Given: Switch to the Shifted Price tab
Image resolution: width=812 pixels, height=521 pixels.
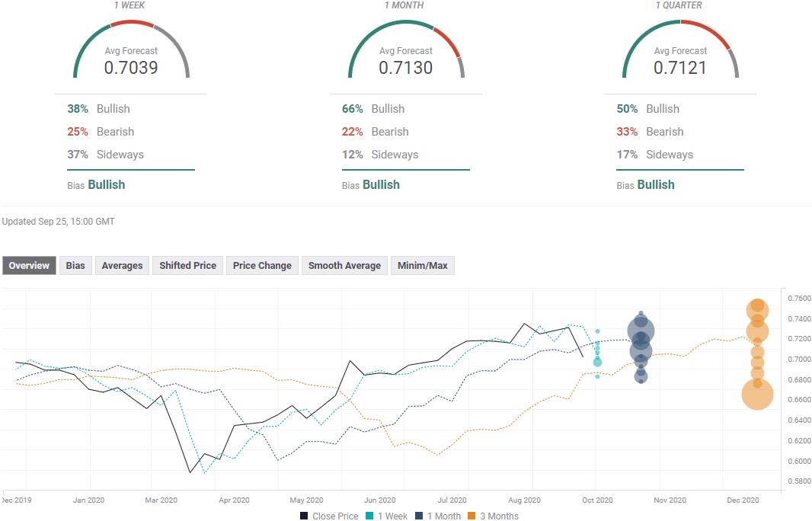Looking at the screenshot, I should click(187, 266).
